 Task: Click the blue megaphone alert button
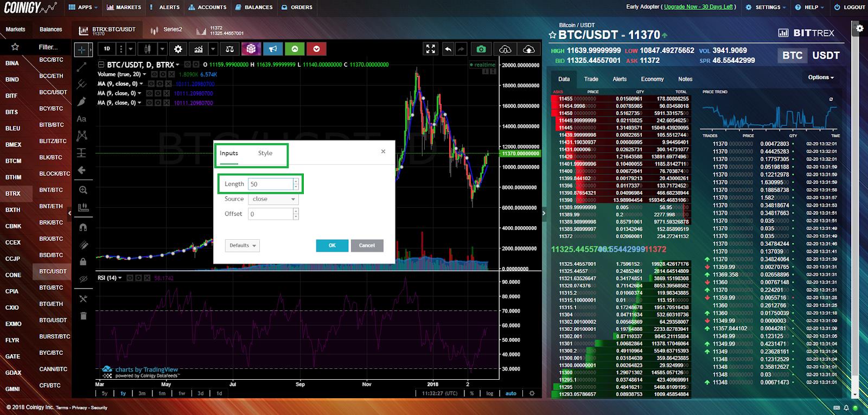pos(273,49)
